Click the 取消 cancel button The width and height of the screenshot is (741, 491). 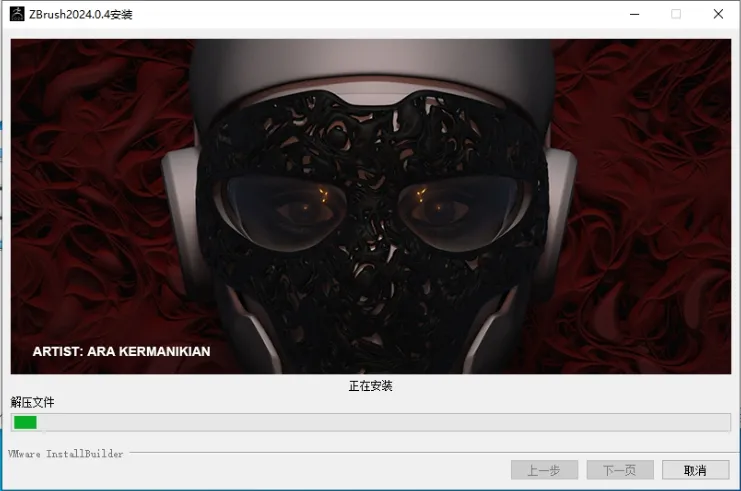(x=696, y=470)
